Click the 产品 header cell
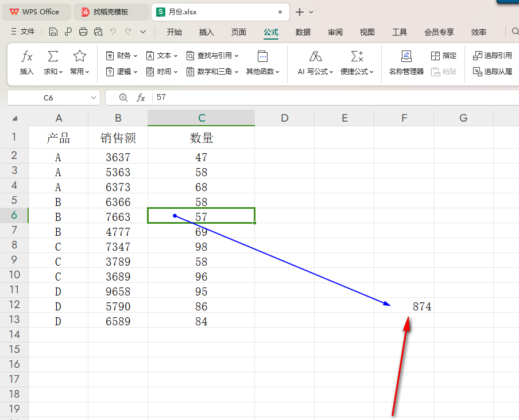Screen dimensions: 519x420 coord(59,137)
